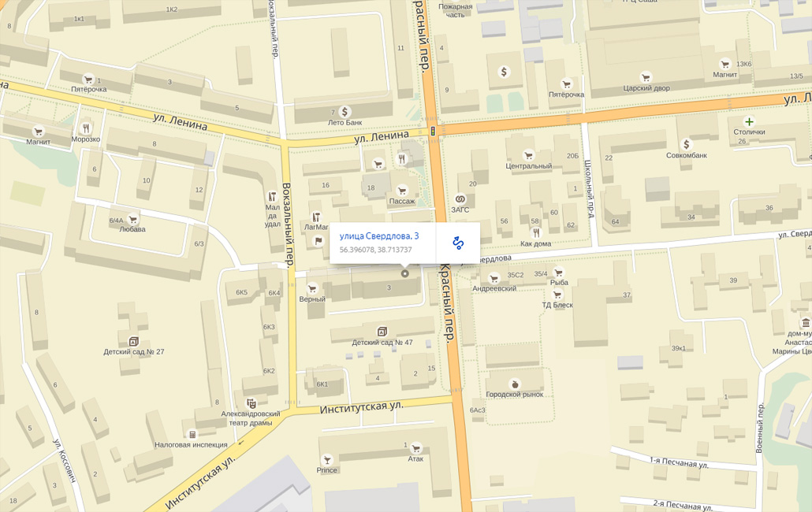Select the Как дома restaurant icon
The width and height of the screenshot is (812, 512).
pyautogui.click(x=536, y=233)
